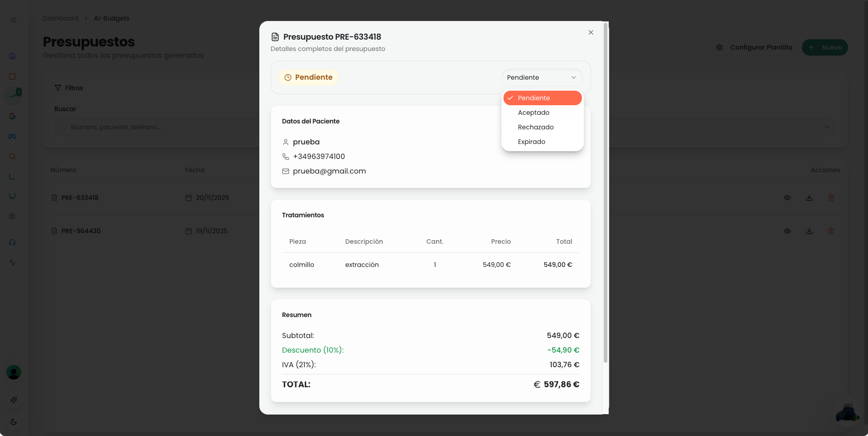The height and width of the screenshot is (436, 868).
Task: Select Expirado in status list
Action: coord(542,142)
